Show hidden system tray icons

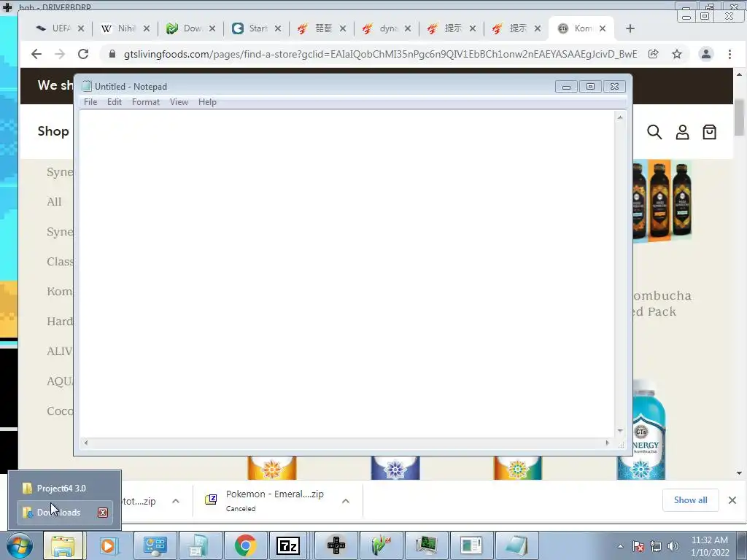620,546
